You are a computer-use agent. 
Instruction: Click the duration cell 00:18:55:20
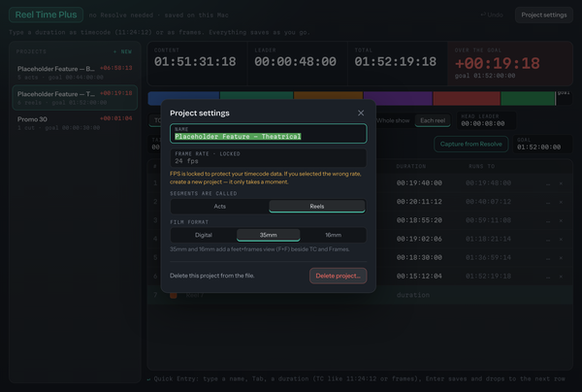419,220
